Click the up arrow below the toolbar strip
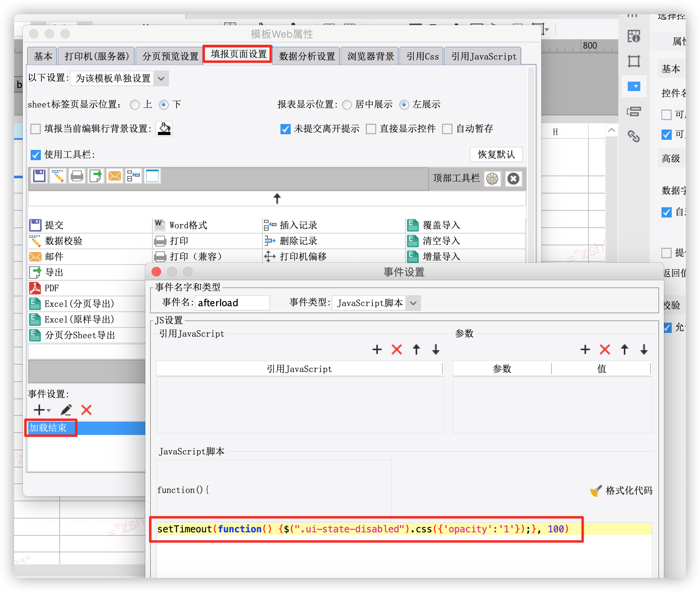This screenshot has width=700, height=592. [277, 199]
